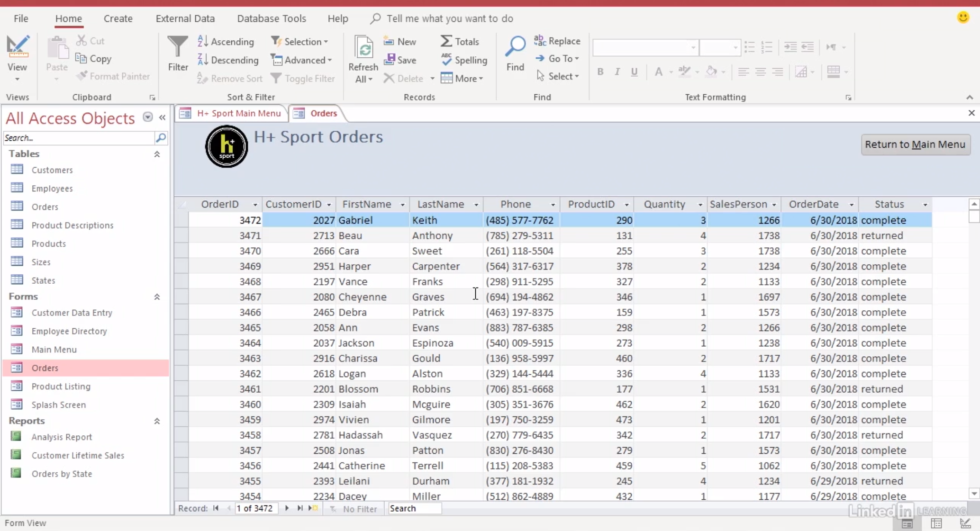
Task: Click the record Search box
Action: coord(414,508)
